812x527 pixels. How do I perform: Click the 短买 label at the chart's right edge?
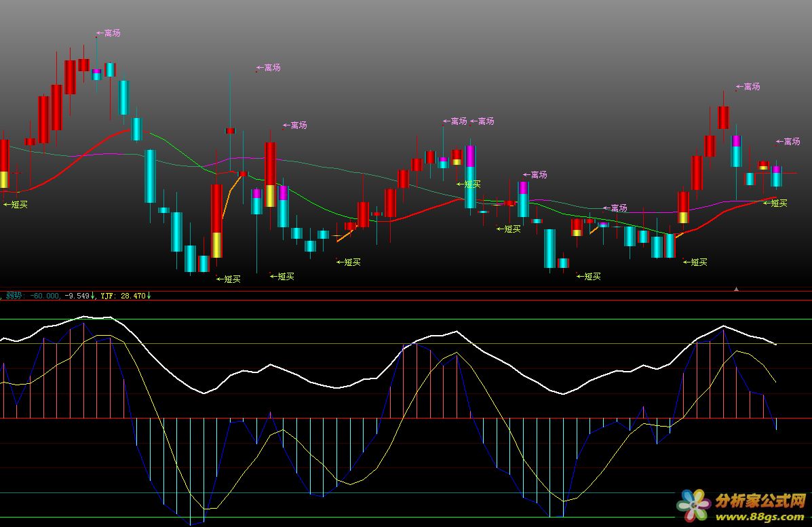775,203
